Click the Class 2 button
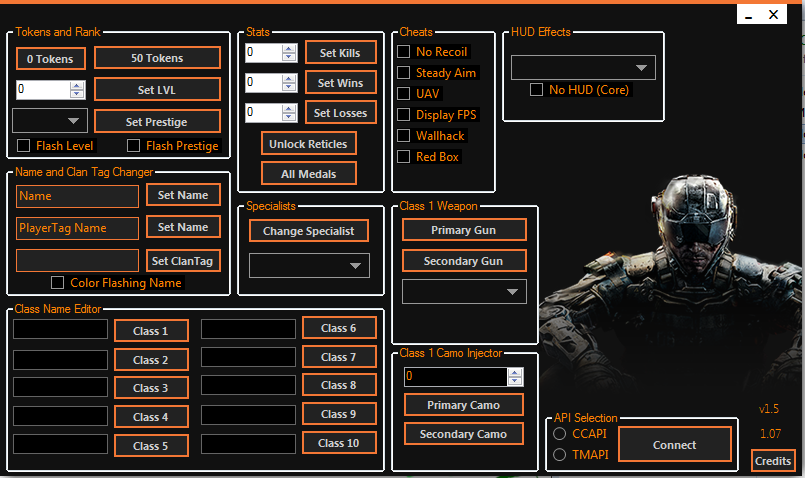The width and height of the screenshot is (805, 478). click(151, 360)
